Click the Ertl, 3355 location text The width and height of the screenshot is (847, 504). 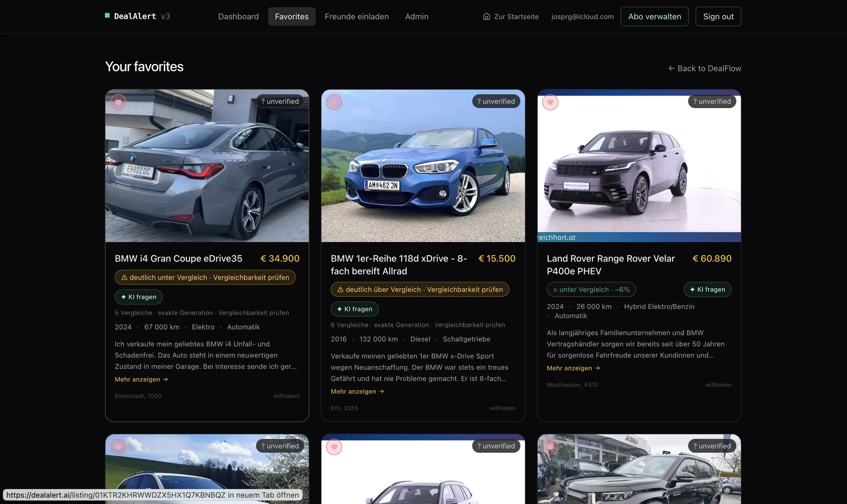(x=344, y=408)
